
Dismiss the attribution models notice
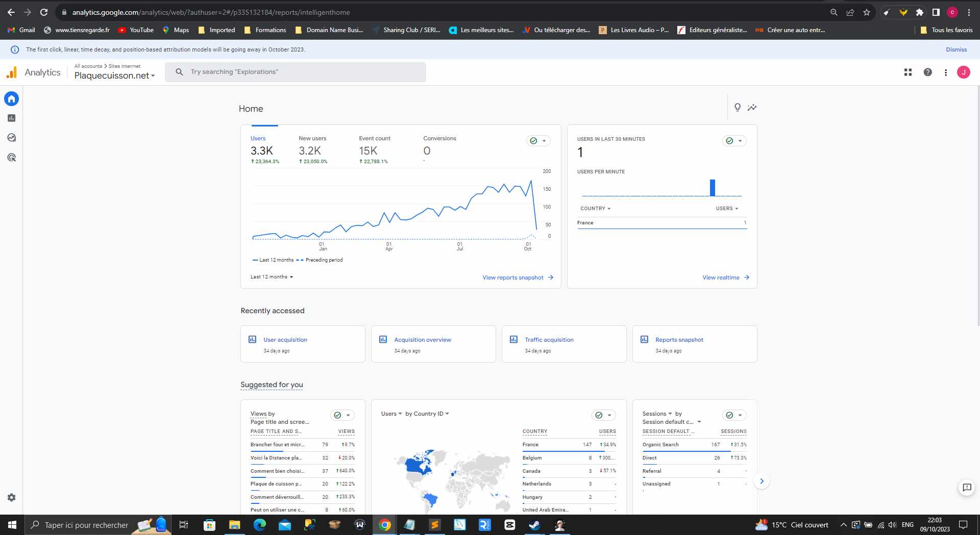click(x=956, y=49)
